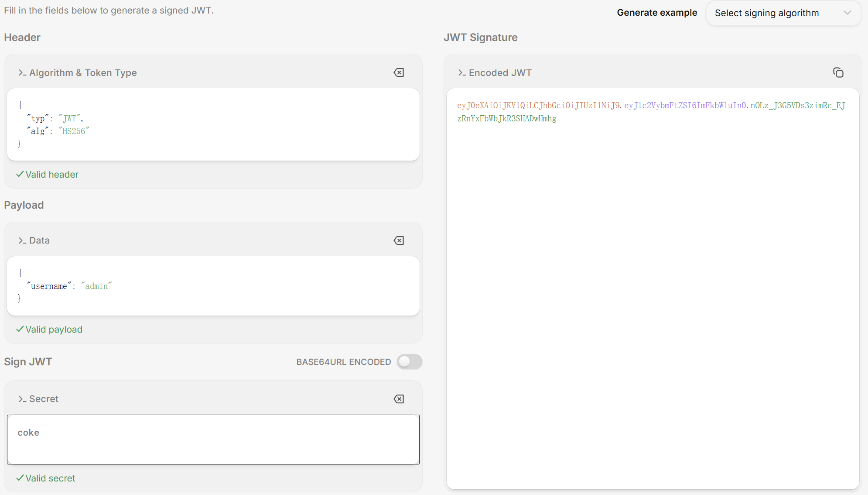Click into the coke secret input box
The image size is (868, 495).
[x=213, y=439]
